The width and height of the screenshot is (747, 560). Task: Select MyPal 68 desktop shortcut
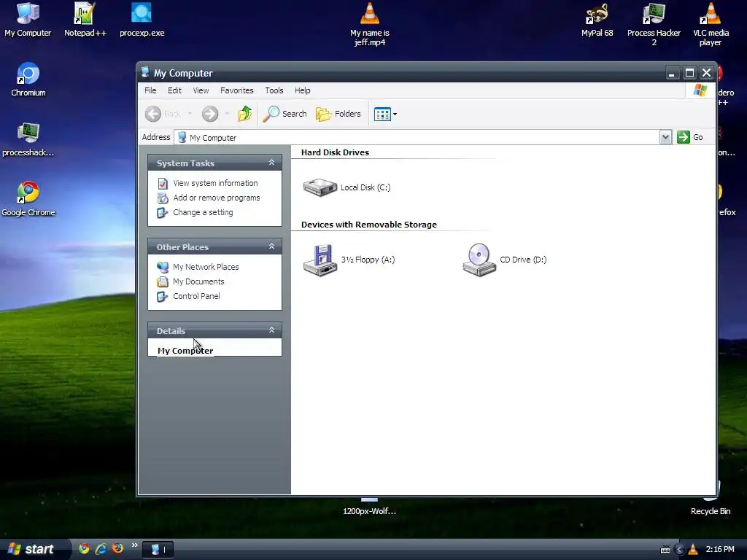coord(597,20)
